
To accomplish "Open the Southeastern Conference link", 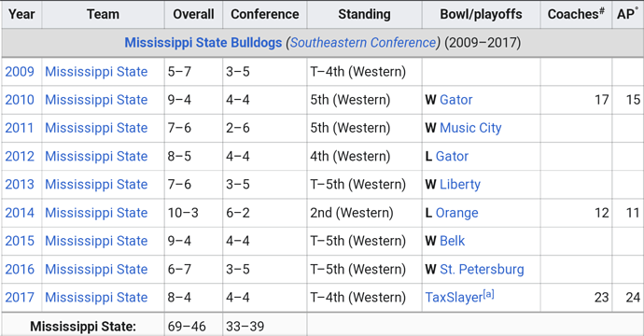I will click(x=363, y=43).
